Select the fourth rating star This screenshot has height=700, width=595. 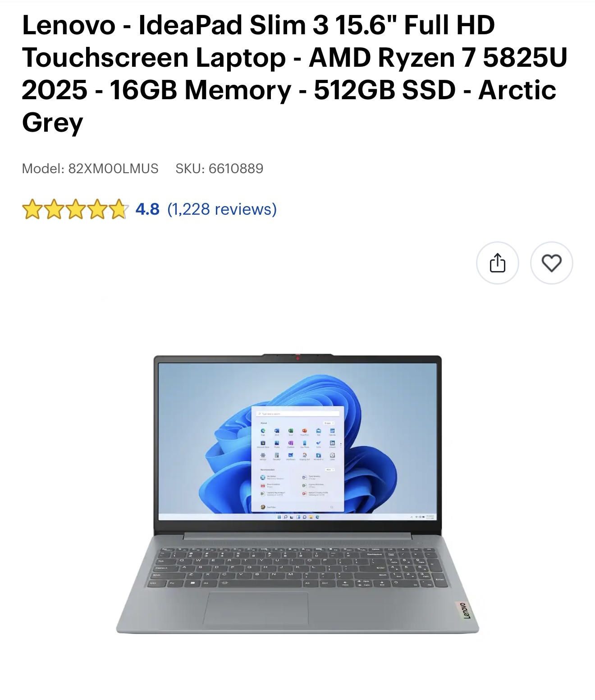coord(97,209)
